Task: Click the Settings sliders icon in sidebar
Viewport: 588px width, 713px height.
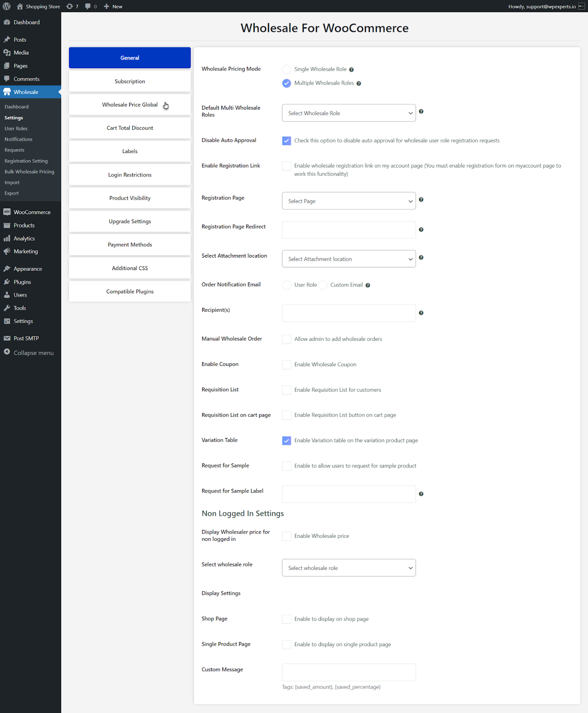Action: (7, 321)
